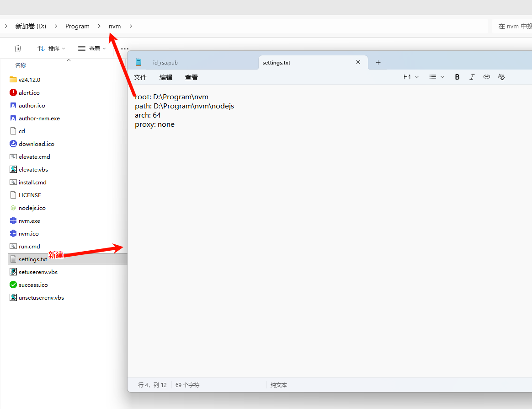Click the trash delete icon in Explorer

[18, 48]
